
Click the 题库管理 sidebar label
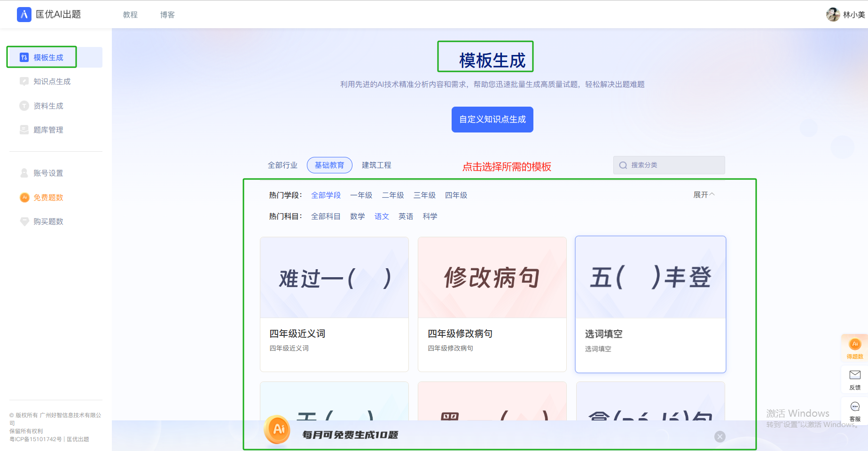coord(48,130)
